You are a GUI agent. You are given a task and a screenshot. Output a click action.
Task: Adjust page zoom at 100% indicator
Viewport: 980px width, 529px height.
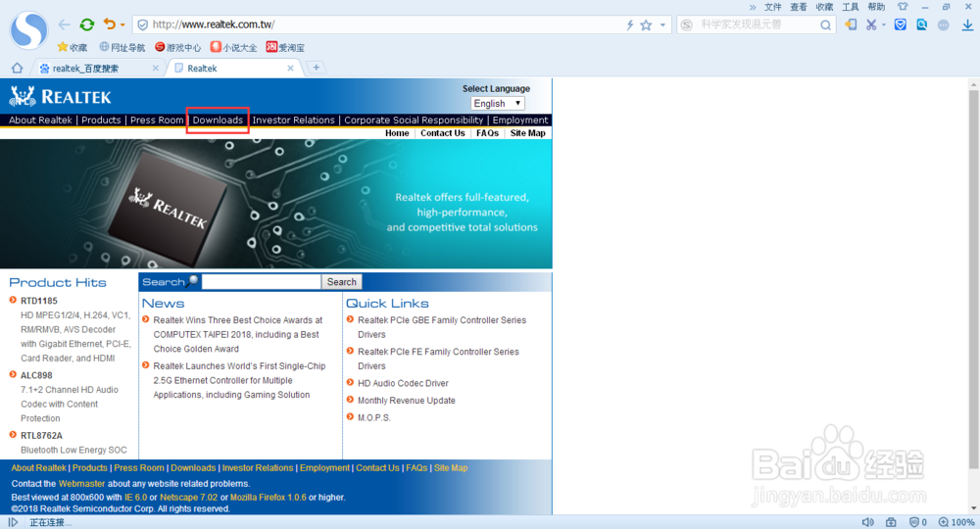click(956, 522)
